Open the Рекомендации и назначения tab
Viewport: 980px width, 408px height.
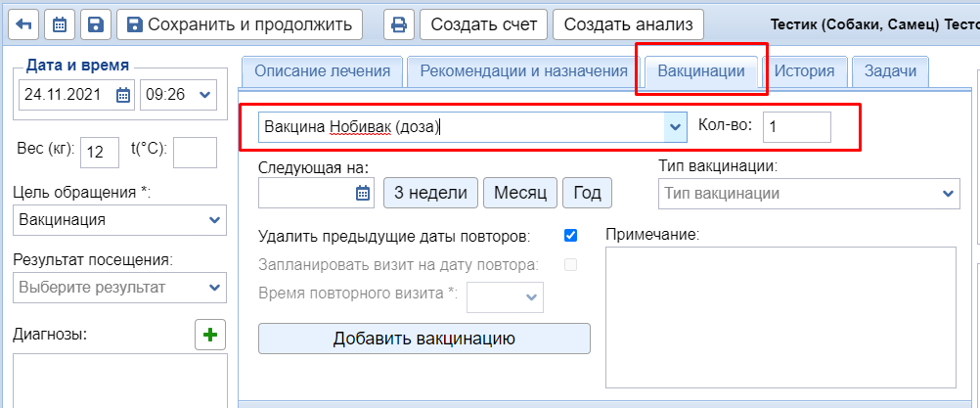[522, 71]
